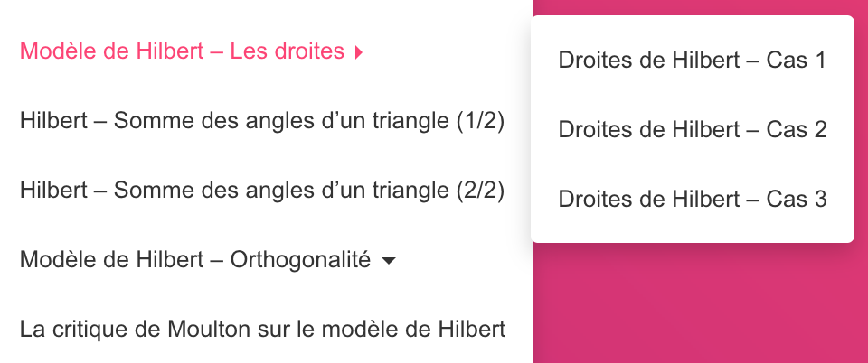Expand Modèle de Hilbert – Orthogonalité menu

(208, 260)
